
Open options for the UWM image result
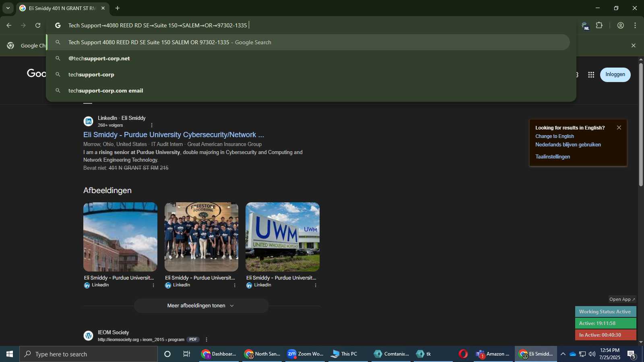point(316,285)
